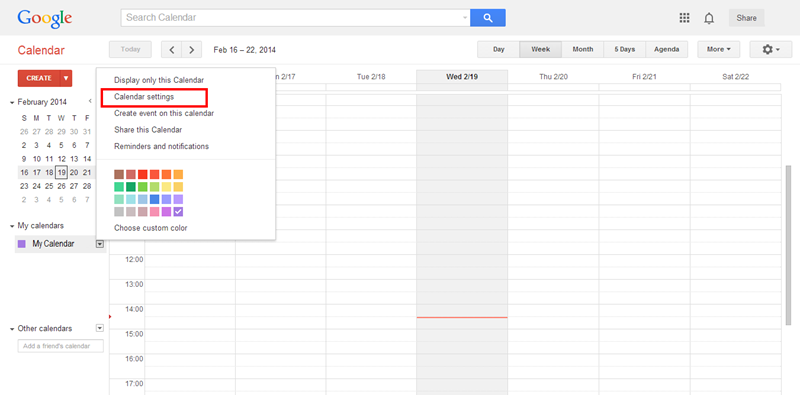Select day 12 in the mini calendar
800x395 pixels.
click(61, 159)
